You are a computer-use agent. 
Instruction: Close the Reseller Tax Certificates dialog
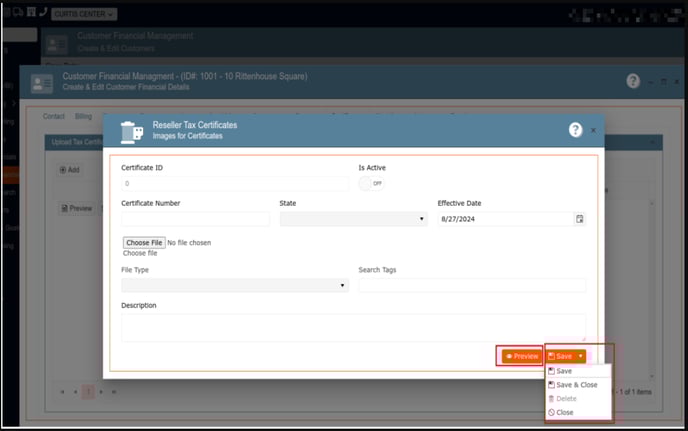point(593,130)
